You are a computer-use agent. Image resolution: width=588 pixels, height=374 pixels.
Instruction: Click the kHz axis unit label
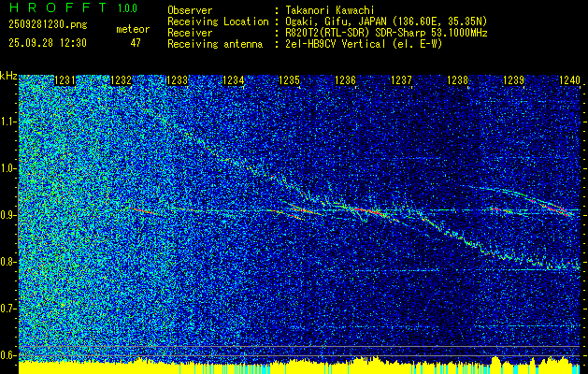[8, 76]
